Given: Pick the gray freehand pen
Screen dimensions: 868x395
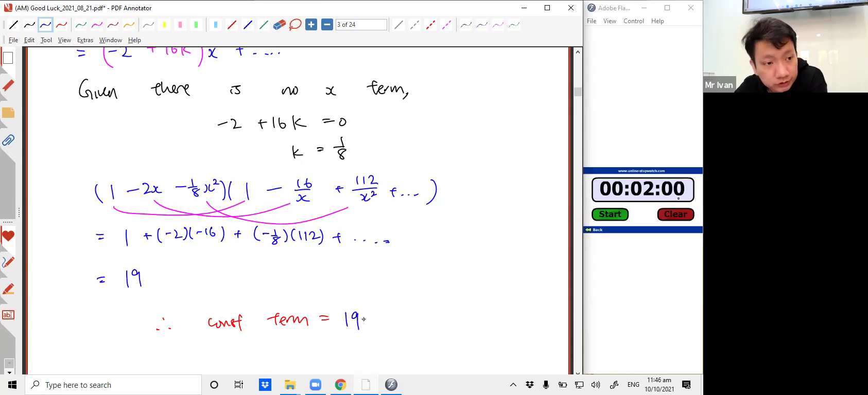Looking at the screenshot, I should tap(148, 25).
